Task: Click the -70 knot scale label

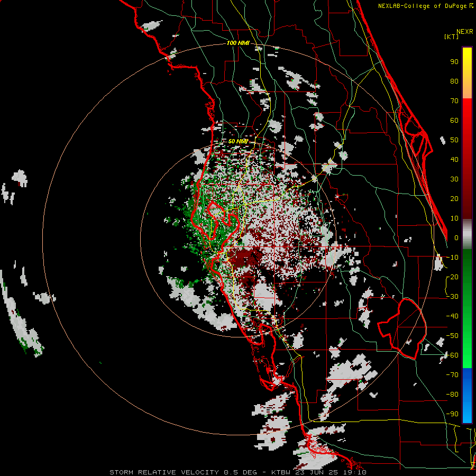Action: coord(452,375)
